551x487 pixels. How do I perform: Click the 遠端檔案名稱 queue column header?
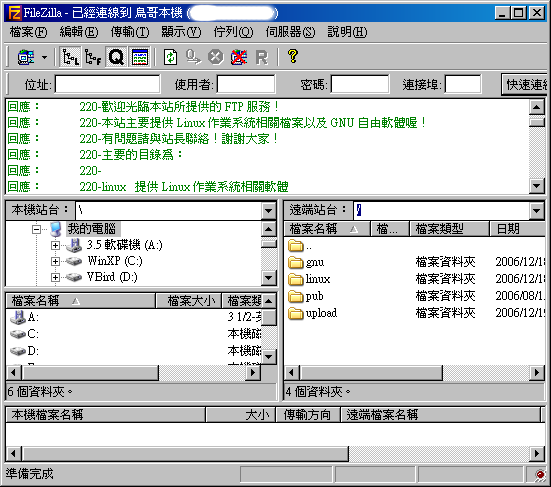click(x=440, y=415)
